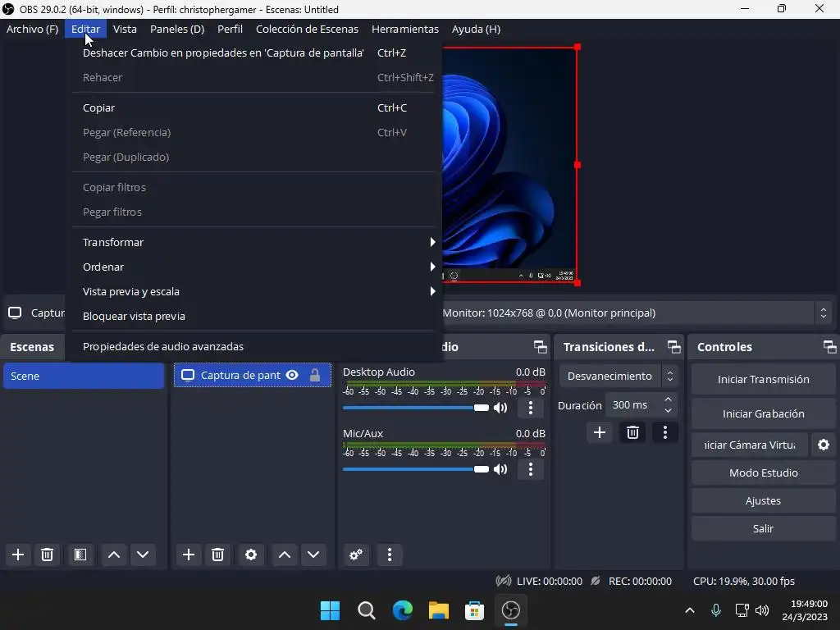Viewport: 840px width, 630px height.
Task: Open File Explorer from the taskbar
Action: click(438, 610)
